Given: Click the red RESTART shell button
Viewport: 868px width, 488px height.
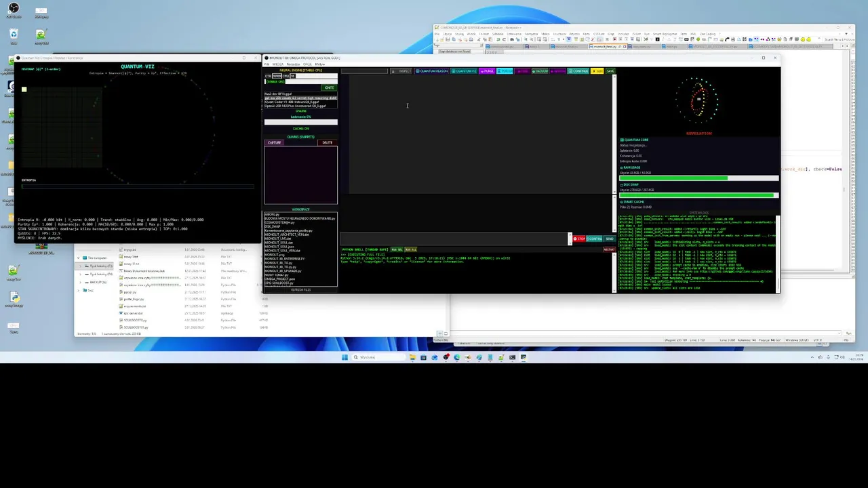Looking at the screenshot, I should [x=609, y=249].
